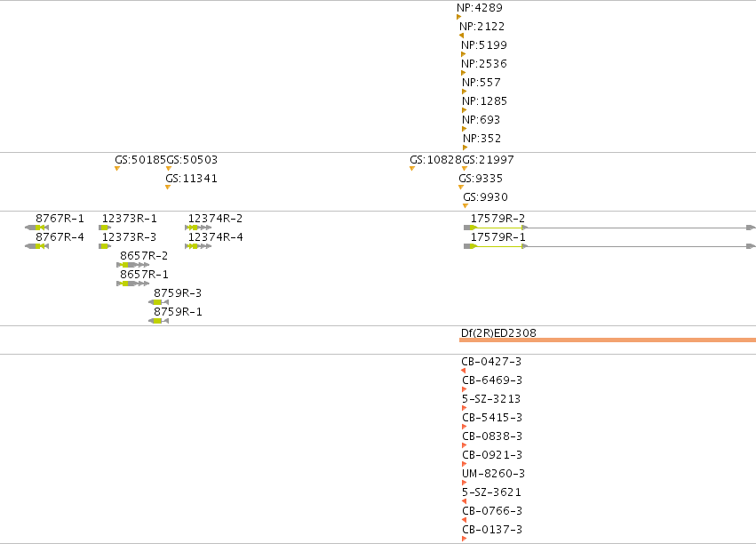Viewport: 756px width, 544px height.
Task: Click the NP:693 label
Action: tap(481, 120)
